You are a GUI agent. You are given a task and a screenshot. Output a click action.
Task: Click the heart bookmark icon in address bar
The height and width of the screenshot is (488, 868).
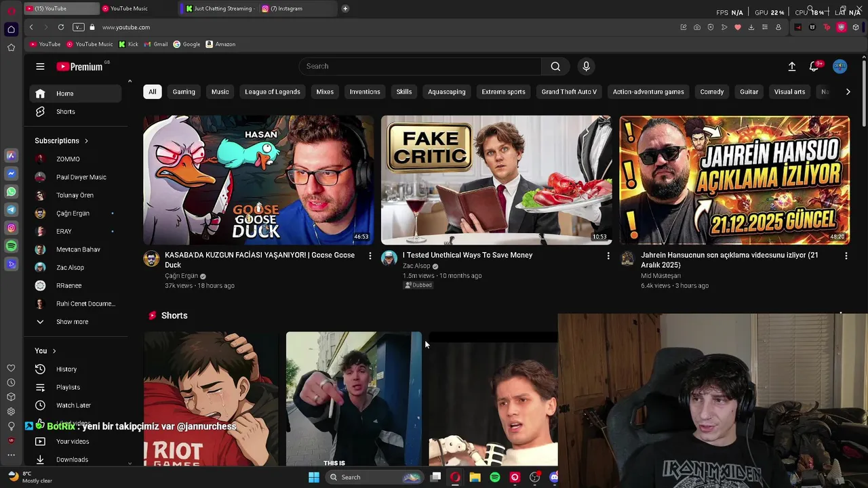[x=738, y=27]
